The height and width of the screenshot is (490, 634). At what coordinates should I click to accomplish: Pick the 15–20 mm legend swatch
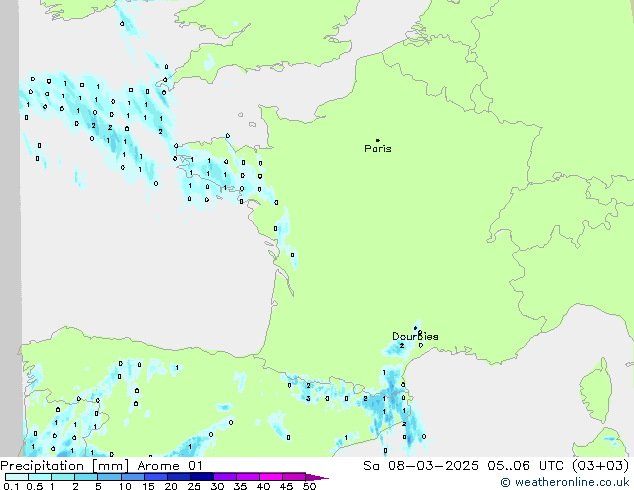coord(155,477)
